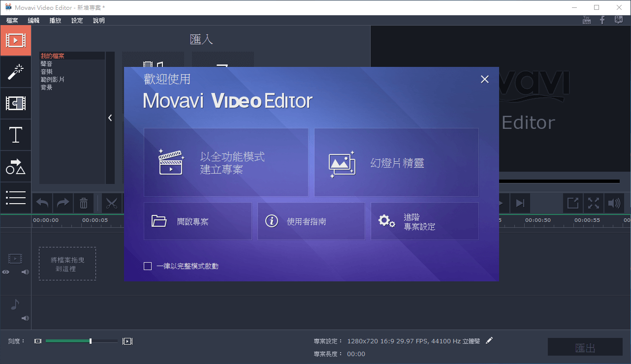Viewport: 631px width, 364px height.
Task: Open the Transitions panel
Action: (x=16, y=104)
